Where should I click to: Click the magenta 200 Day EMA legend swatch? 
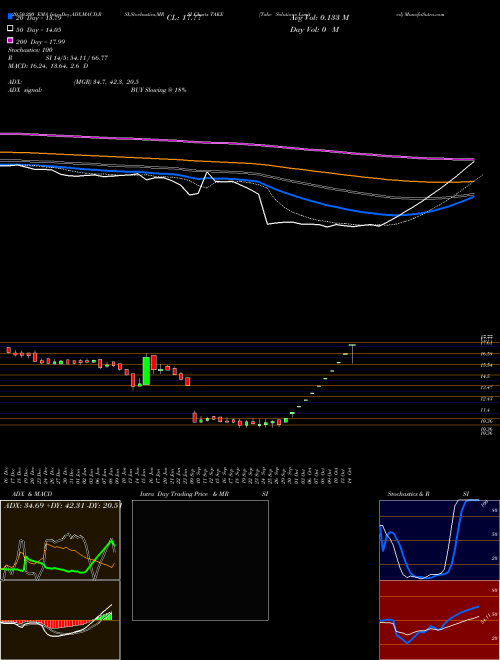tap(11, 40)
